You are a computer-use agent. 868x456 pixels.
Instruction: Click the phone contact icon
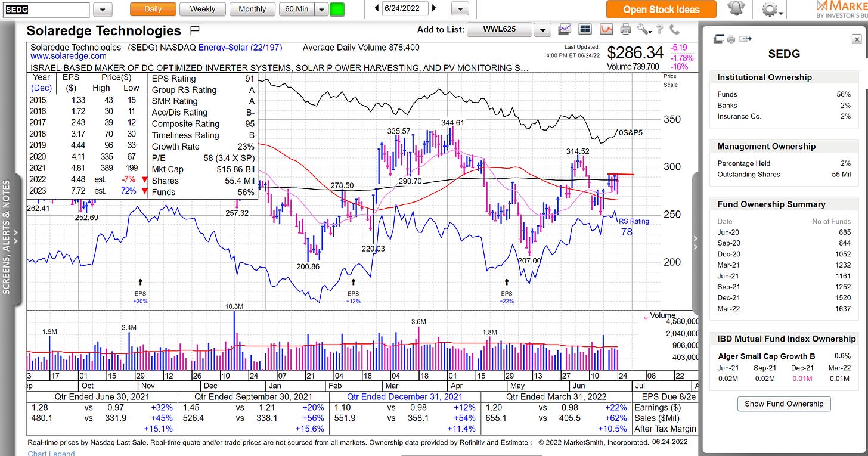[674, 29]
